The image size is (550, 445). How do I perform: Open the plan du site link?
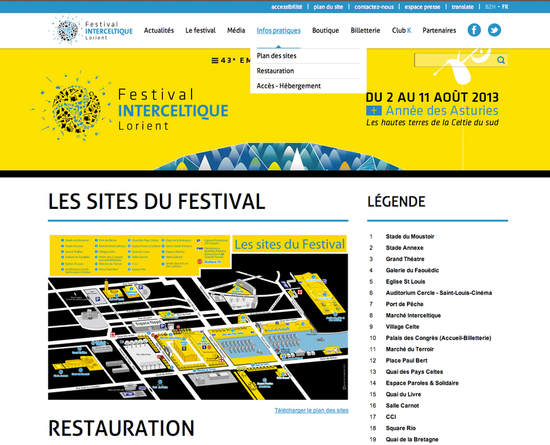click(328, 7)
